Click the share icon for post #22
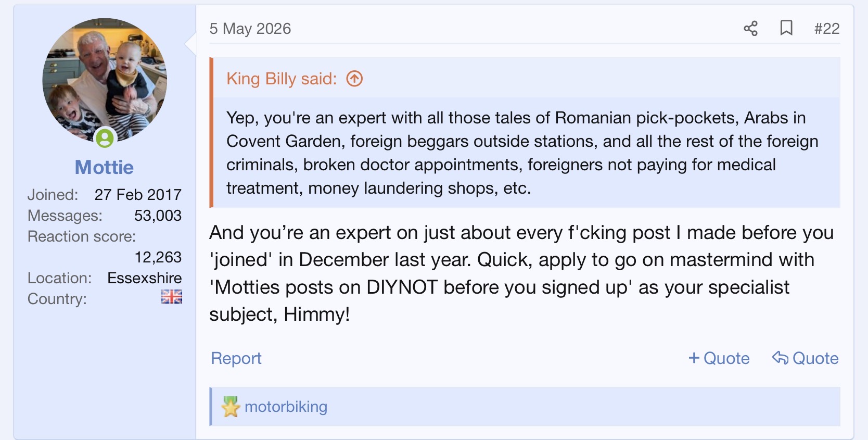This screenshot has width=868, height=440. [750, 28]
